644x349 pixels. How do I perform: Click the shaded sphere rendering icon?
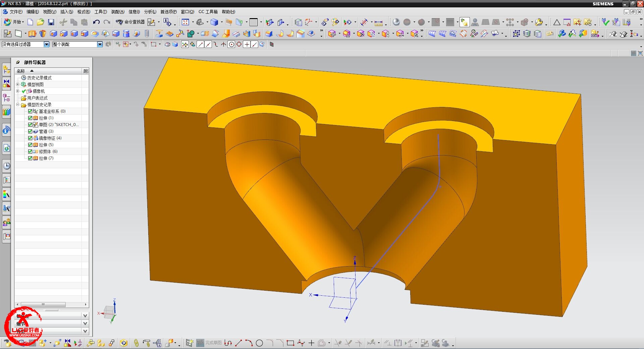[x=396, y=22]
